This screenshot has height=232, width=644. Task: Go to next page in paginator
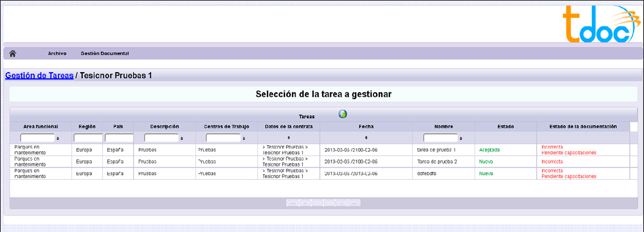tap(342, 203)
